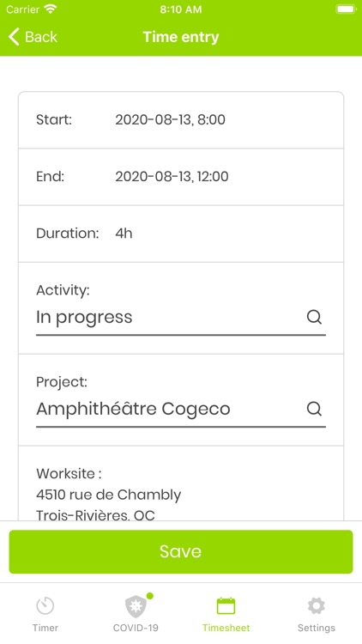Change the Duration value 4h

(124, 234)
